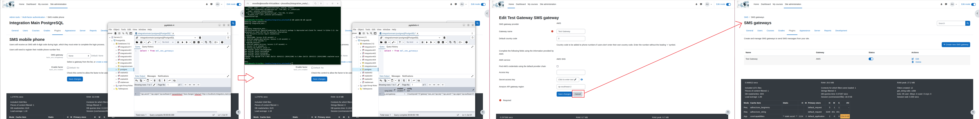Collapse Databases (12) node, pgAdmin over Integration Main page
The width and height of the screenshot is (980, 119).
(x=114, y=44)
